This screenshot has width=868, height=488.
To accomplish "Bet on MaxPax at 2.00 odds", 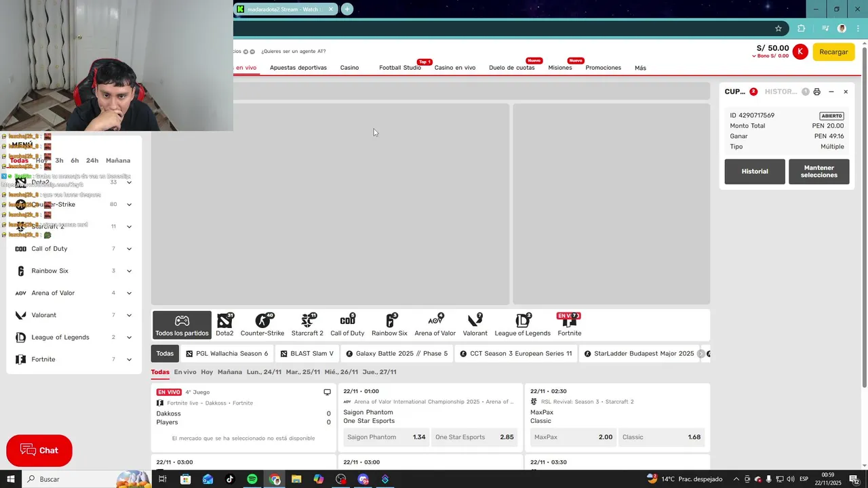I will coord(573,437).
